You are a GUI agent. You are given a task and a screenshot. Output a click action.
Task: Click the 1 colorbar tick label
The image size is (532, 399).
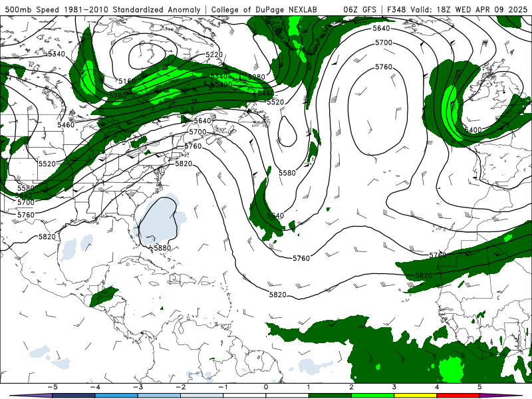point(309,387)
